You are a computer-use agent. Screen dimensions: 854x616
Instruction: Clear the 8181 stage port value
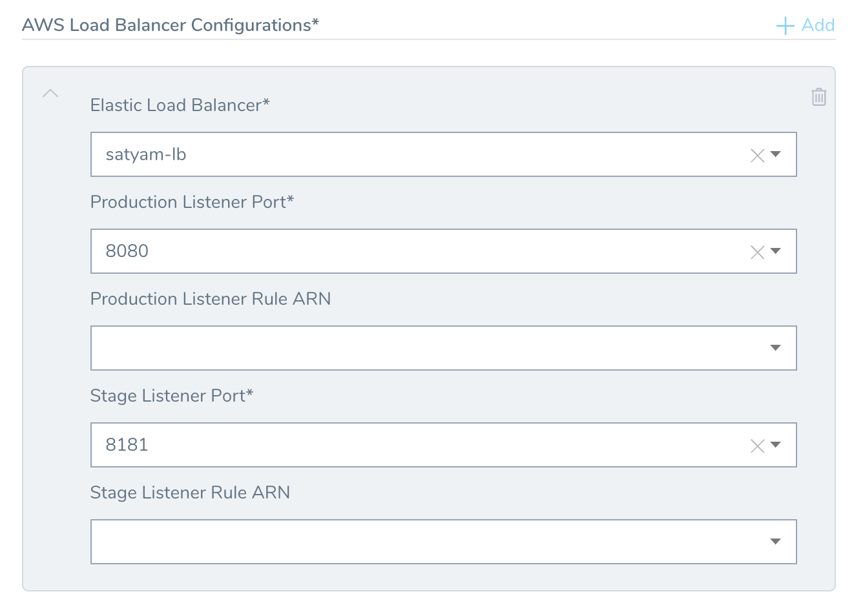(758, 446)
